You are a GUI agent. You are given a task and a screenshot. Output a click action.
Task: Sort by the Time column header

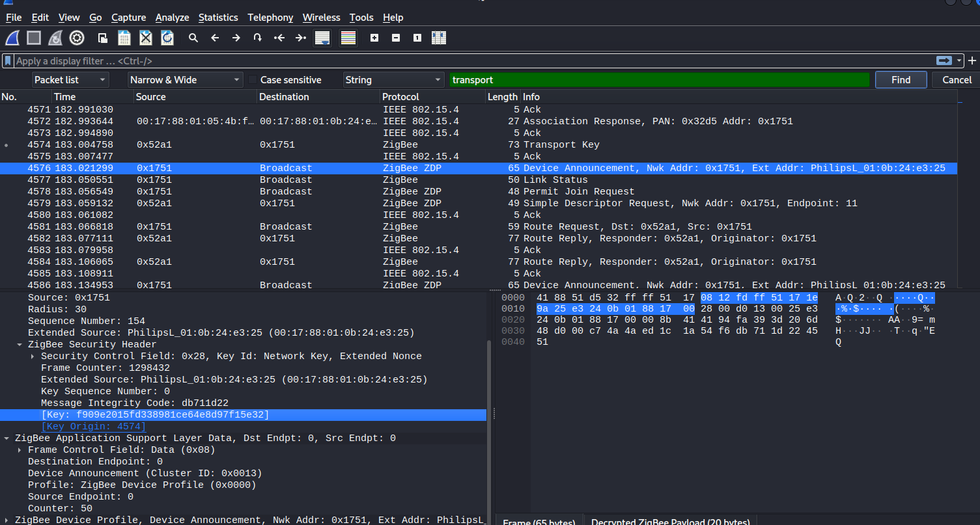[x=92, y=97]
